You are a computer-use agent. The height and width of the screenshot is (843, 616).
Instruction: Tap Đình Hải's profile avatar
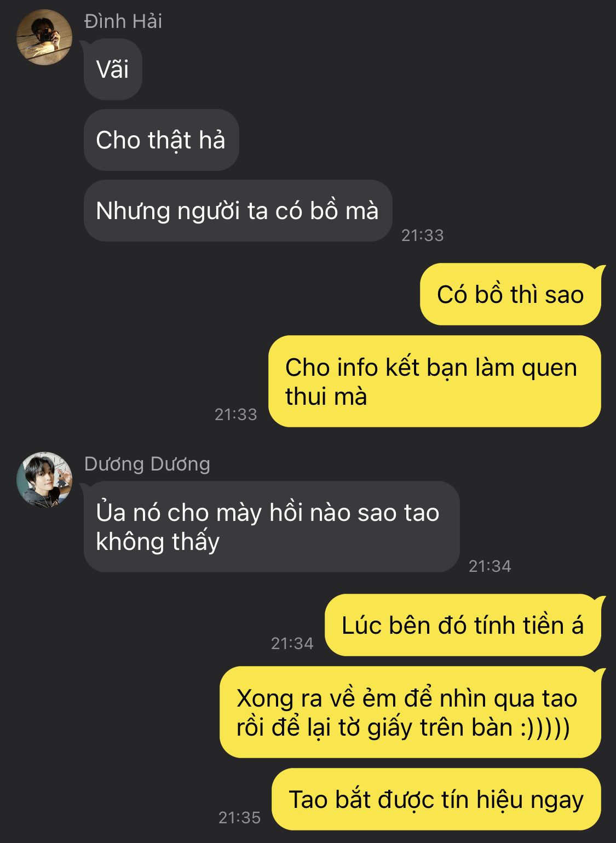tap(44, 37)
